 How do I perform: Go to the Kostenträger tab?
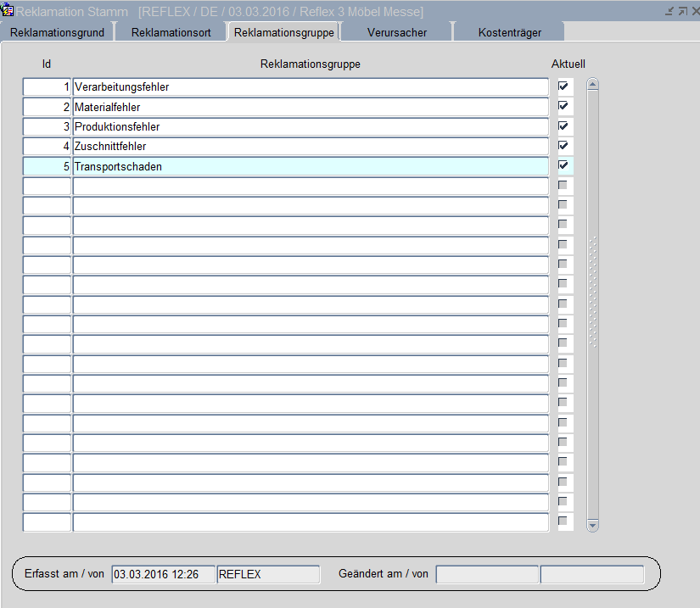509,32
